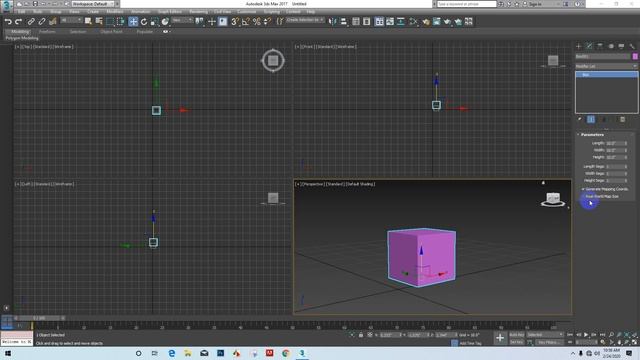Switch to the Object Paint ribbon tab
Viewport: 640px width, 360px height.
pyautogui.click(x=111, y=31)
